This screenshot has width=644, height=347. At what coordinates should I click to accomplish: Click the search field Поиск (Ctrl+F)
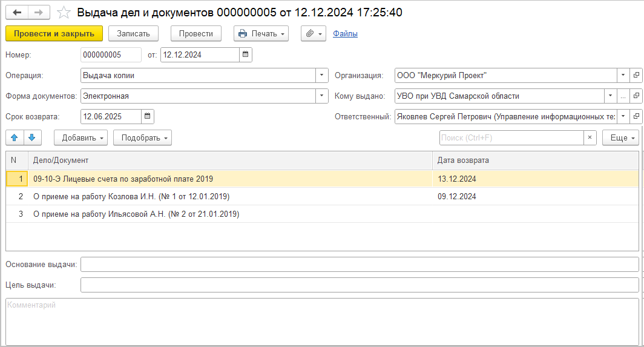point(512,137)
